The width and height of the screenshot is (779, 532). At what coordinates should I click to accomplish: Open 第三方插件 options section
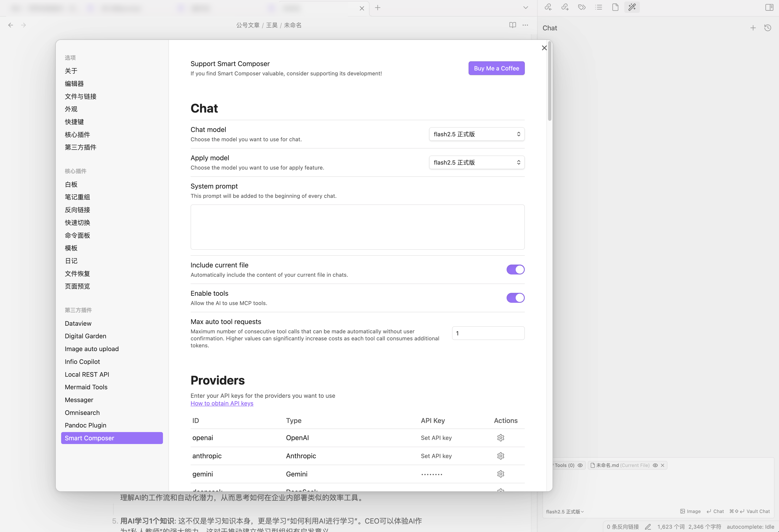point(81,147)
